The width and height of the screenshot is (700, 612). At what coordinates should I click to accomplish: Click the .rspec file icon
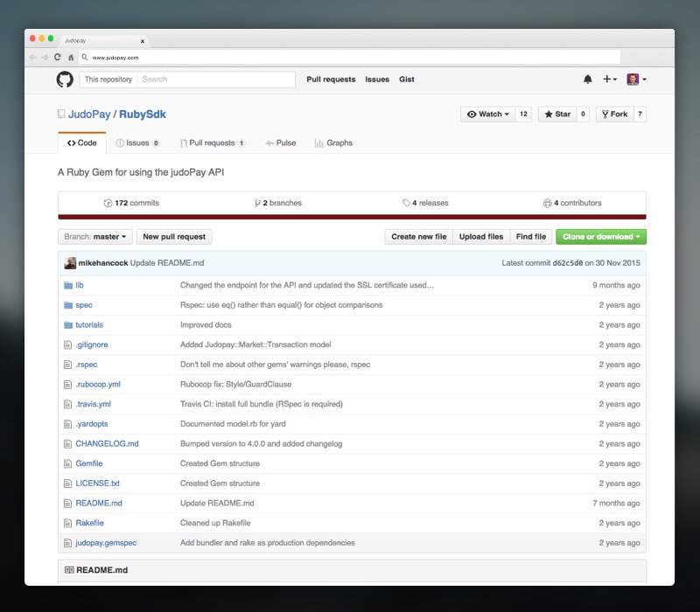[68, 365]
